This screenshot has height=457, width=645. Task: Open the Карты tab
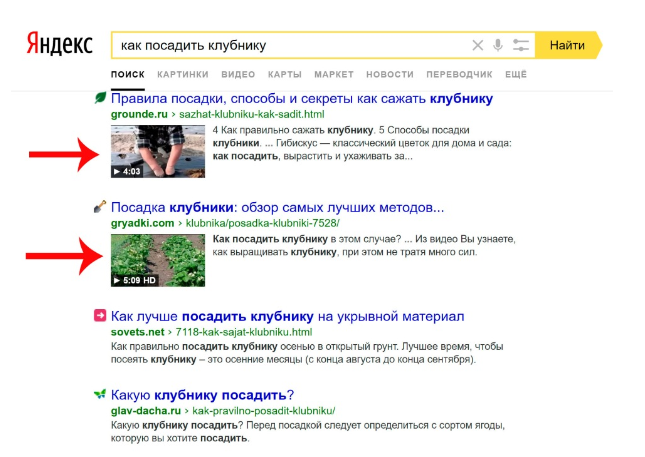pyautogui.click(x=285, y=75)
